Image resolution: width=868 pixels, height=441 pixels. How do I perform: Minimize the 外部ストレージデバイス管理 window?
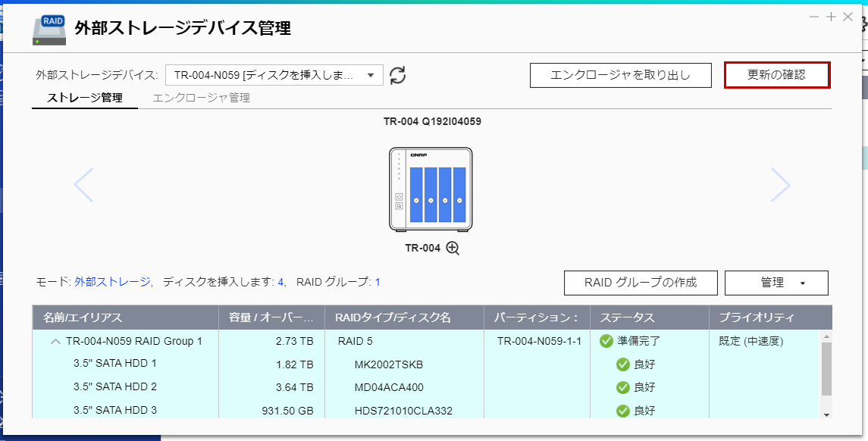[x=813, y=17]
